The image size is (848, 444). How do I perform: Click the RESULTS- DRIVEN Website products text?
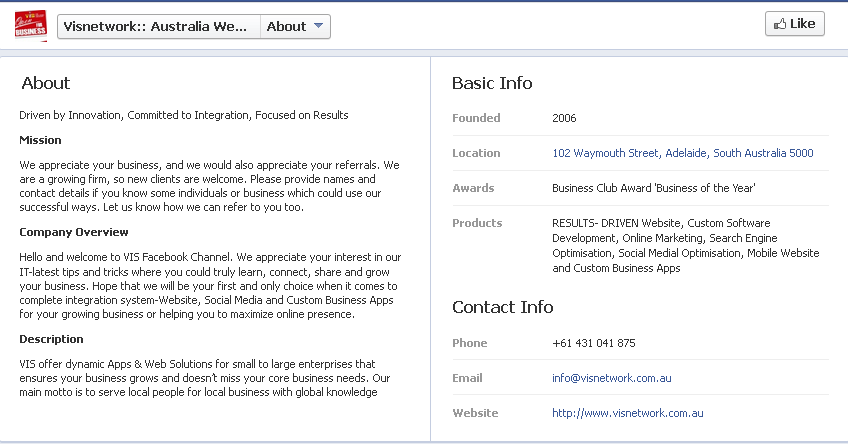tap(686, 246)
